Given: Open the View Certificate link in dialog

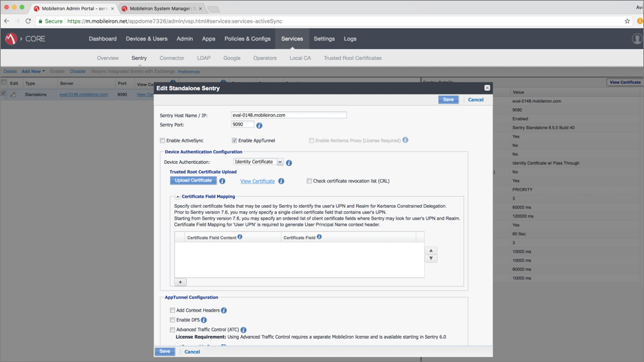Looking at the screenshot, I should pyautogui.click(x=258, y=181).
